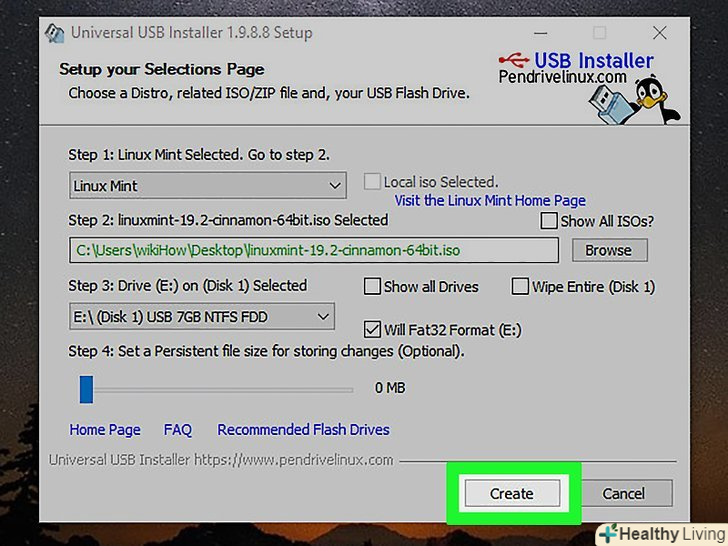Click the 'Step 1: Linux Mint Selected' label
Screen dimensions: 728x546
[199, 155]
